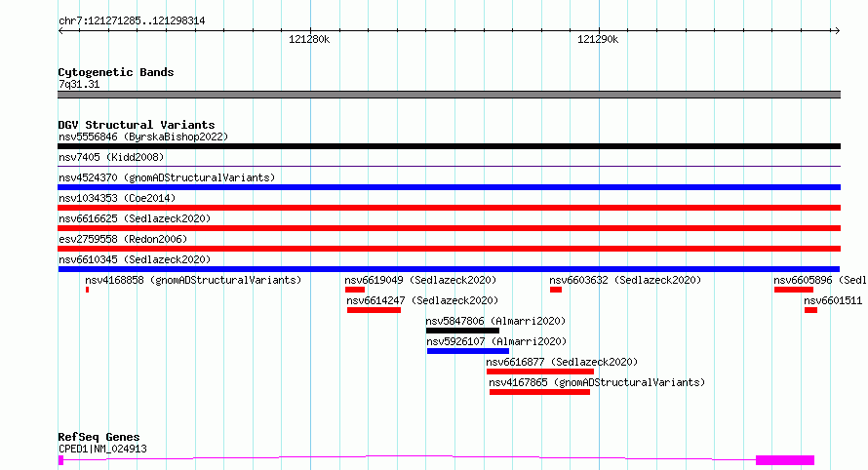Click nsv6603632 (Sedlazeck2020) label
Viewport: 868px width, 470px height.
[x=625, y=280]
